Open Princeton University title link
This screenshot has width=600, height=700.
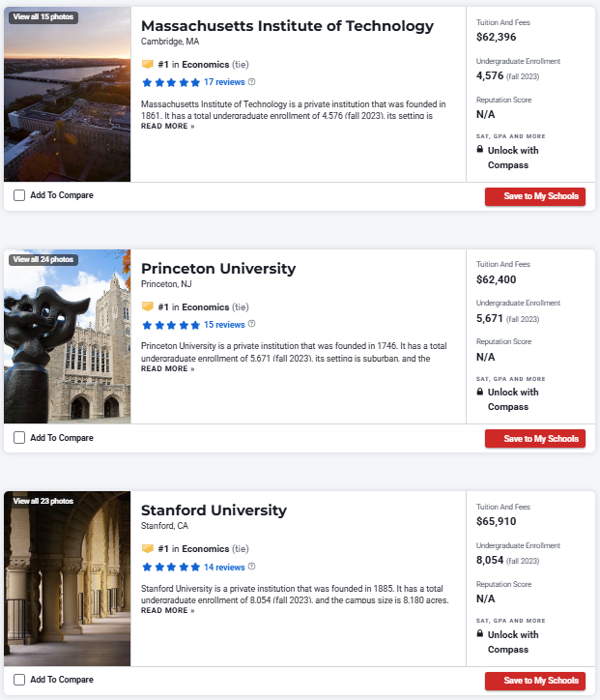(218, 269)
